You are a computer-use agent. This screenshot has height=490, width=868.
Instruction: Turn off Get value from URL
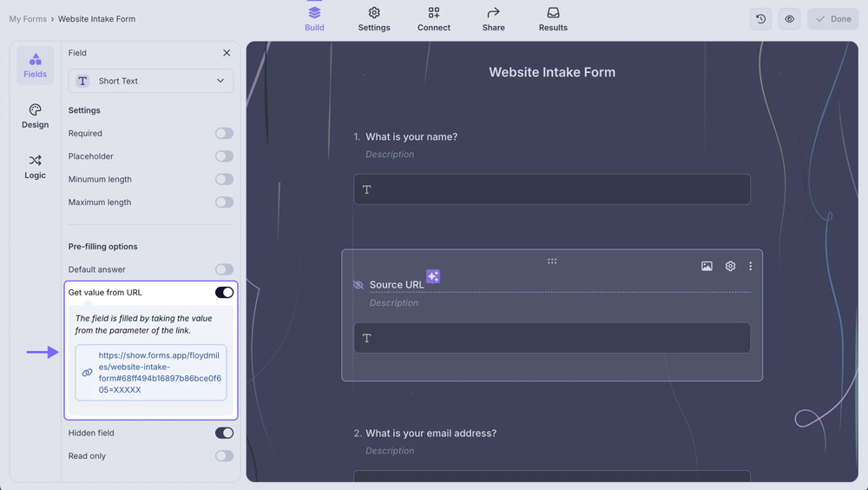click(x=224, y=293)
